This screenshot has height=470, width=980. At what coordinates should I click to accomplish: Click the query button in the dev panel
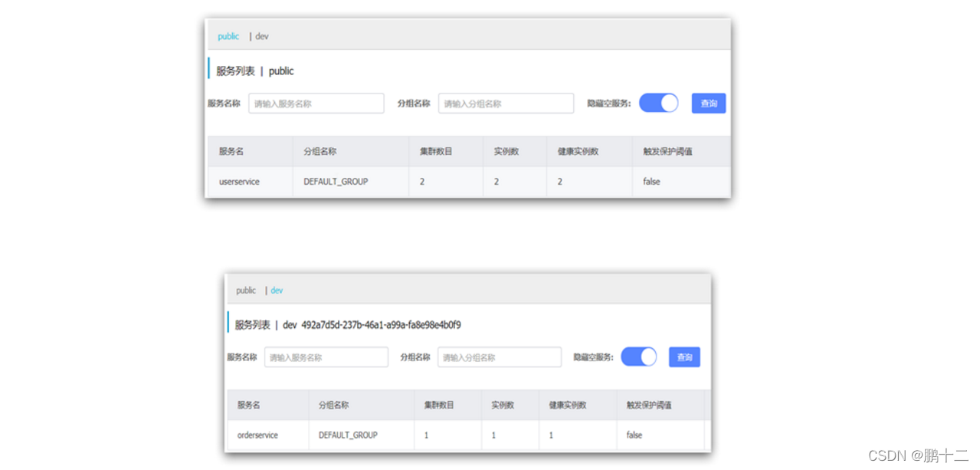[x=684, y=357]
